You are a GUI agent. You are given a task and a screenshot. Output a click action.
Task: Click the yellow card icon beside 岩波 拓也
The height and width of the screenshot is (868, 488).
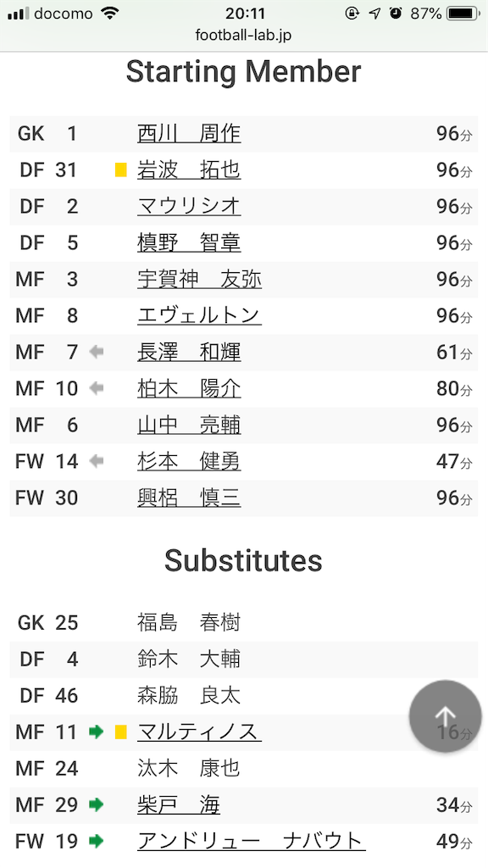coord(120,170)
